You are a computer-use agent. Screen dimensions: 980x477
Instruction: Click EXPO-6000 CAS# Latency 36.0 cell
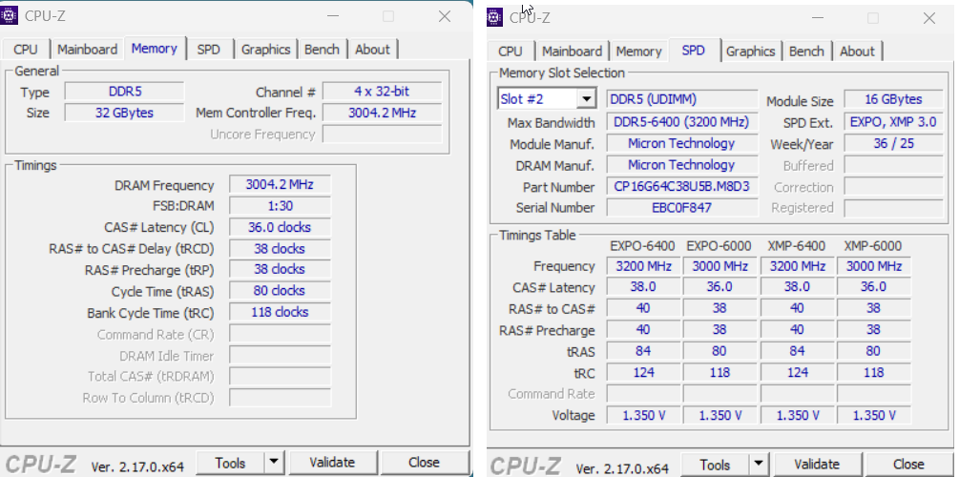(719, 287)
